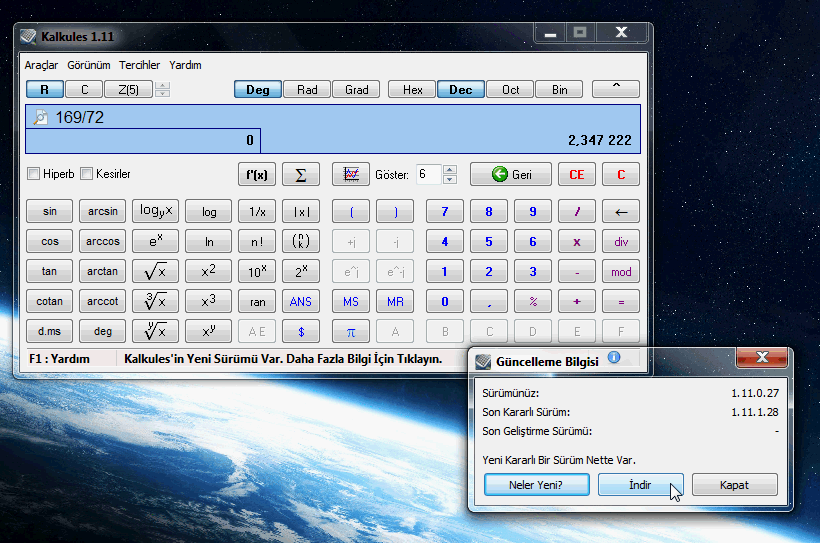Click the e to the x button
The image size is (820, 543).
click(x=155, y=241)
